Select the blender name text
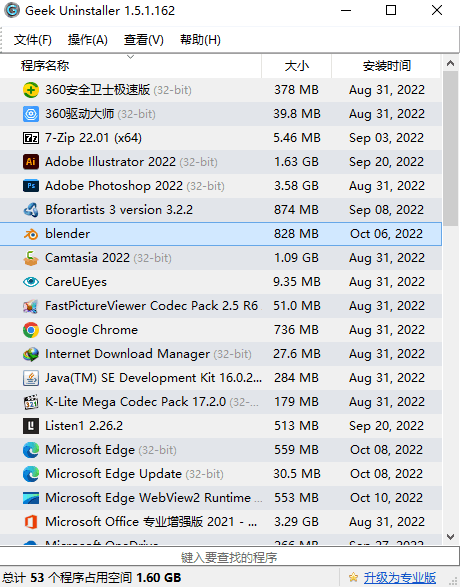The height and width of the screenshot is (587, 460). click(x=67, y=234)
